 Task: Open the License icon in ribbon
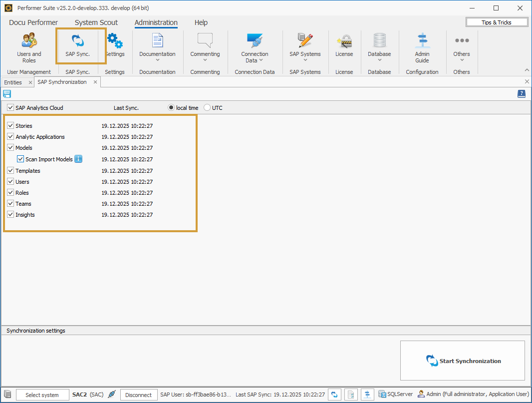click(x=344, y=46)
